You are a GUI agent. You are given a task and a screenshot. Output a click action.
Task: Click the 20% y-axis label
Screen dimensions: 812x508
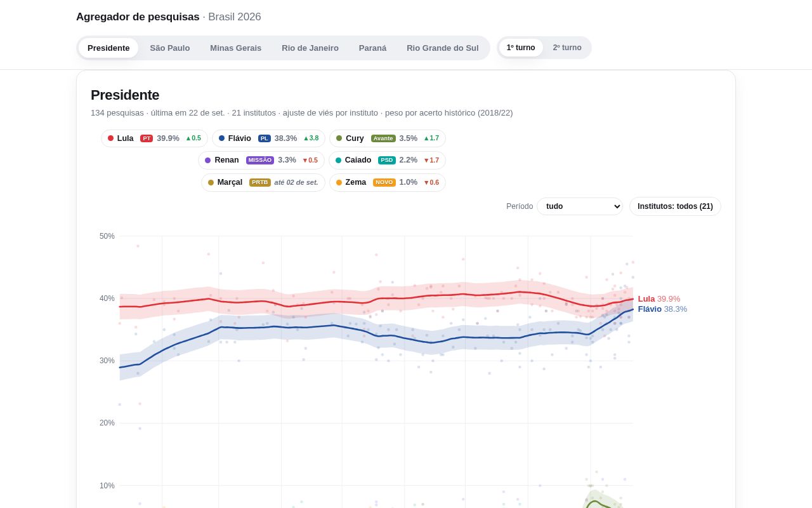[x=107, y=423]
